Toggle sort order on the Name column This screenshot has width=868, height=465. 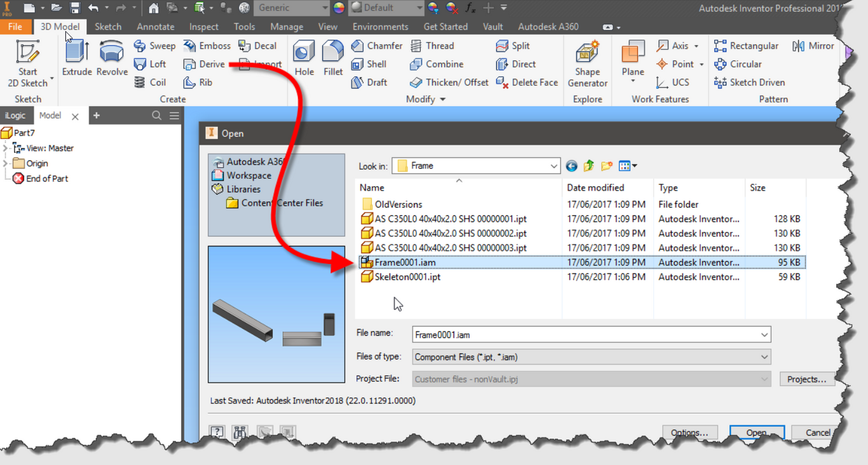(x=371, y=187)
